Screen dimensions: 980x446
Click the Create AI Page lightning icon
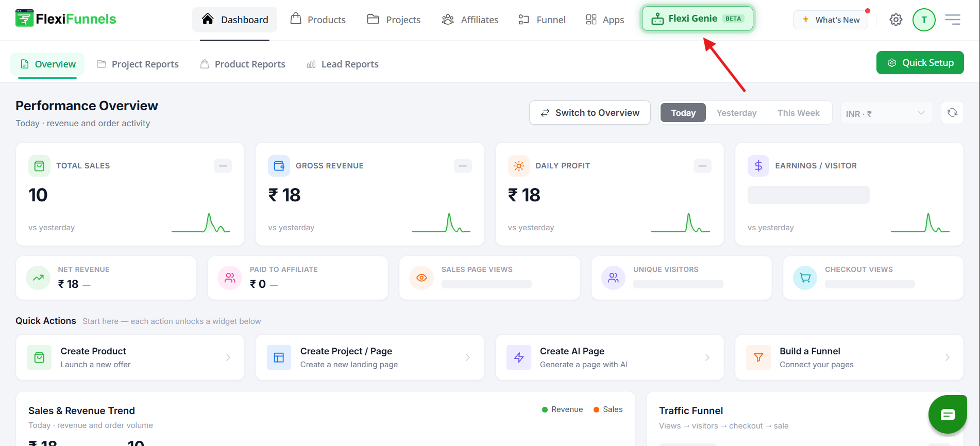(519, 357)
